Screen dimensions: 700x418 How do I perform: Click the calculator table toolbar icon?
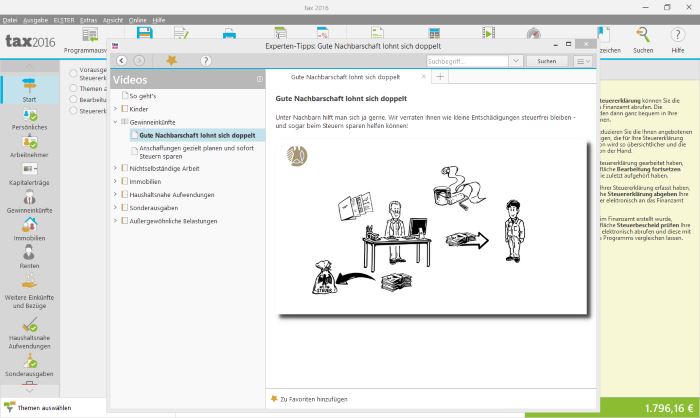(x=434, y=33)
